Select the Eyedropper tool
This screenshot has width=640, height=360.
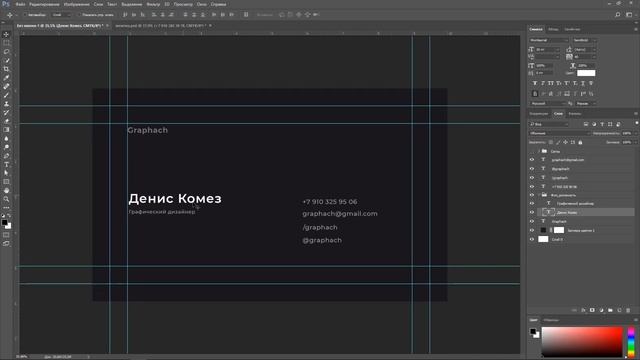(6, 78)
